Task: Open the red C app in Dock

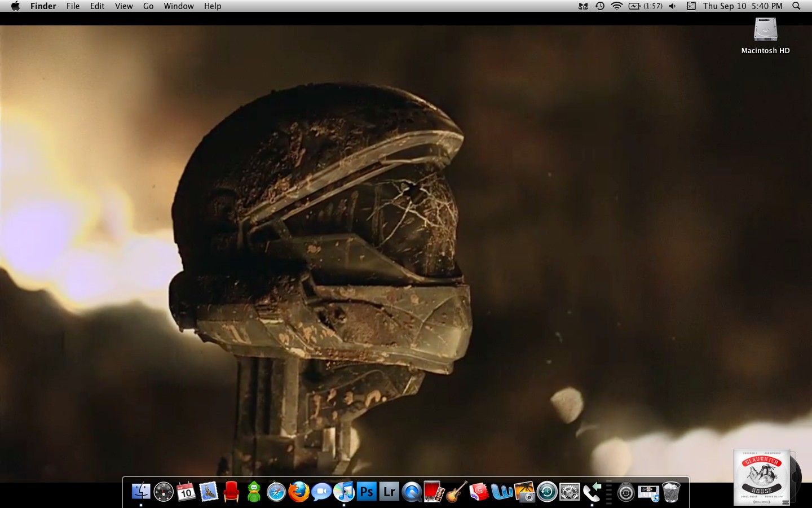Action: [479, 492]
